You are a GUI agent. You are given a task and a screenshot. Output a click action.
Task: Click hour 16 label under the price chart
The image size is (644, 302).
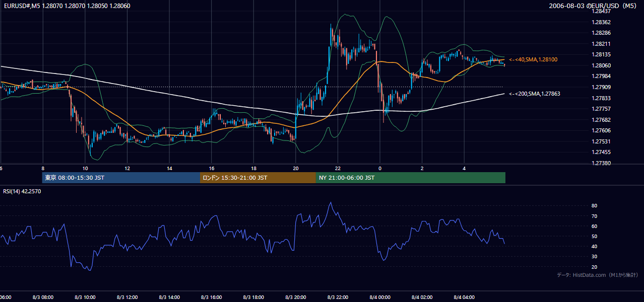click(x=212, y=169)
